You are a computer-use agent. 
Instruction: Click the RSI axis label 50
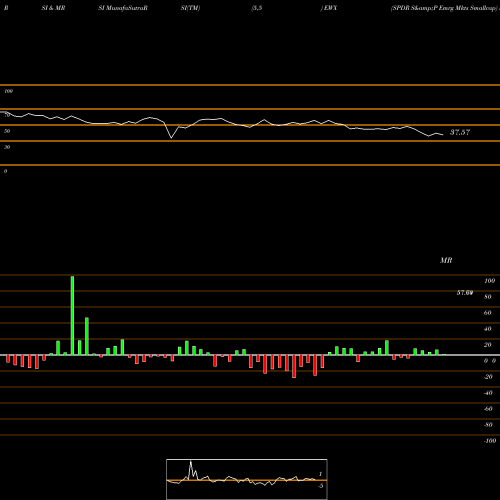point(7,131)
